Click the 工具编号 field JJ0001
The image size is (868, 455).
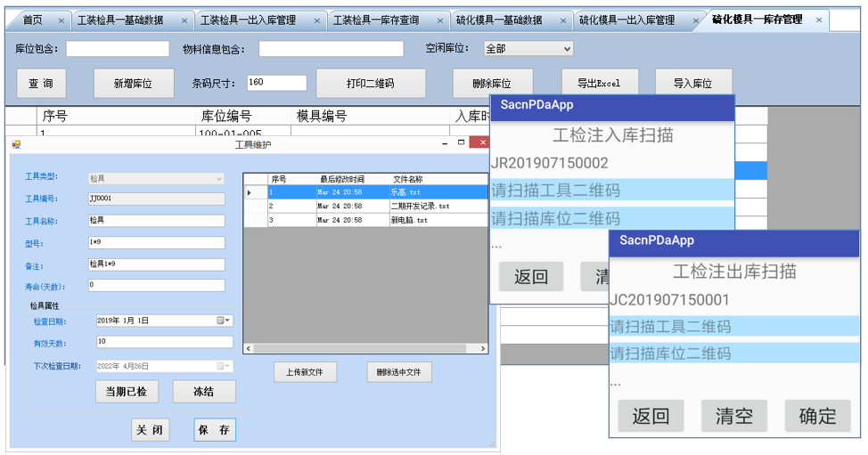(156, 199)
